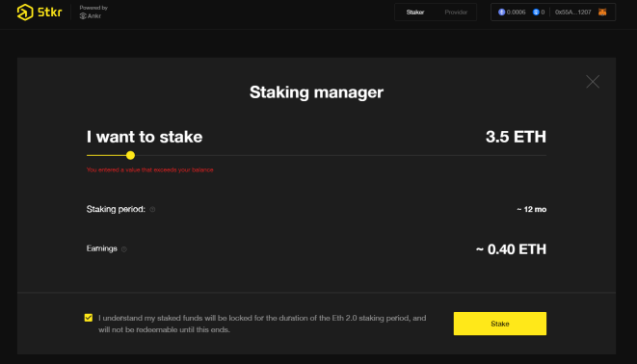Switch to the Provider tab
637x364 pixels.
pos(456,13)
